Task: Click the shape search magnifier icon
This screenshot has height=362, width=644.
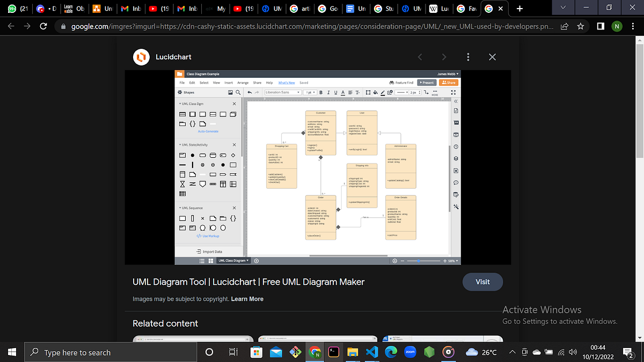Action: [x=238, y=92]
